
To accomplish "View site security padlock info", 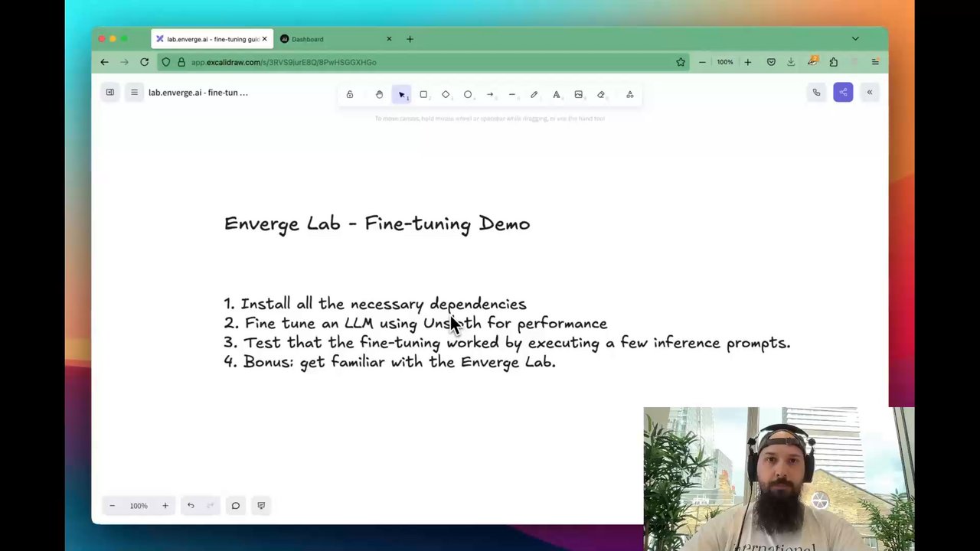I will pos(181,62).
